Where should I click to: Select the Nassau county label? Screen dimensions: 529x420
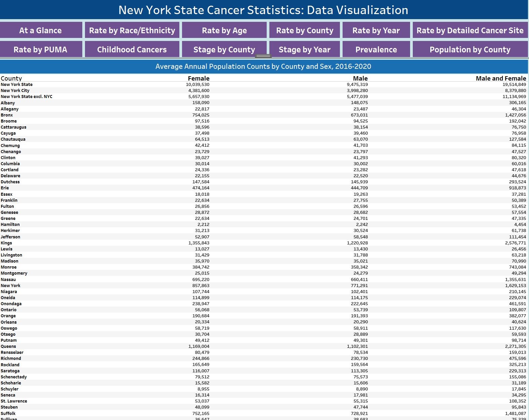click(8, 279)
